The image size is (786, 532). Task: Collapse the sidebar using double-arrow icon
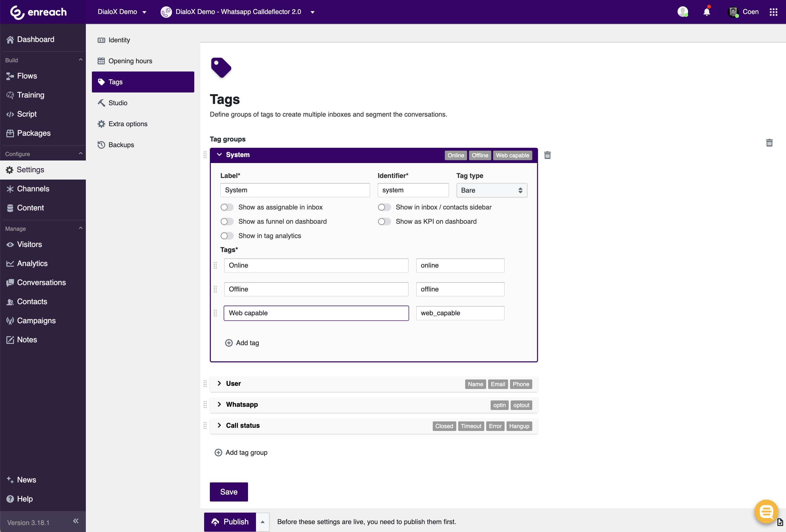(76, 521)
